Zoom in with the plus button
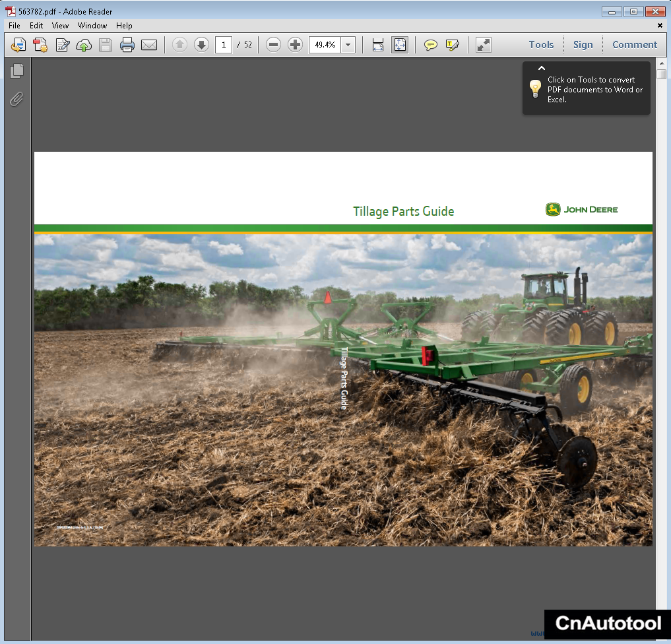 pyautogui.click(x=296, y=44)
